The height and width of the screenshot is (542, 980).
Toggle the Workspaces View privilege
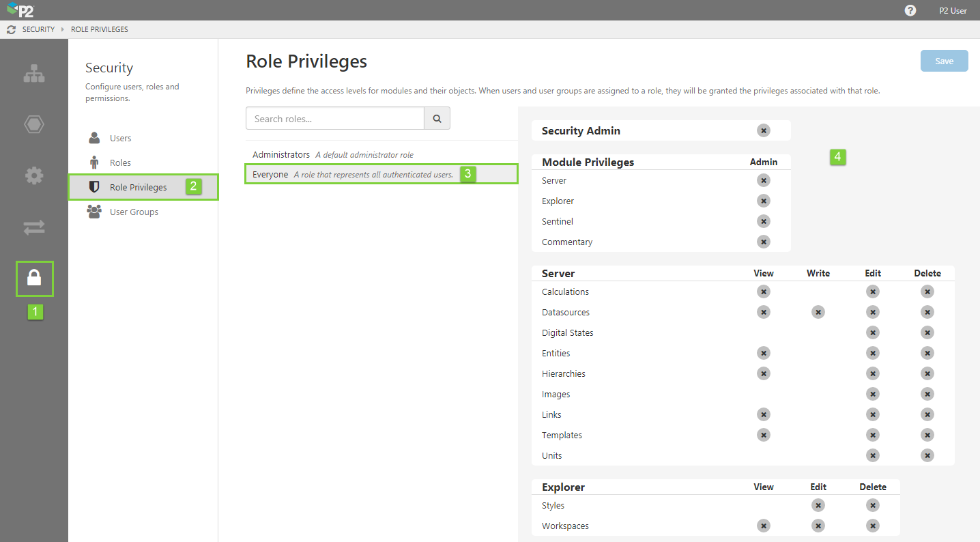[764, 526]
